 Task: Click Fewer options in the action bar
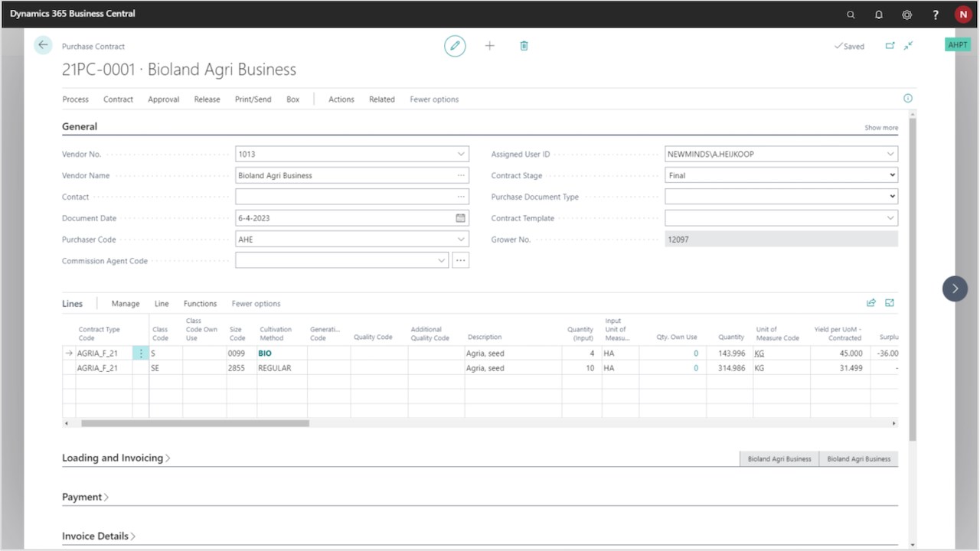click(x=434, y=99)
